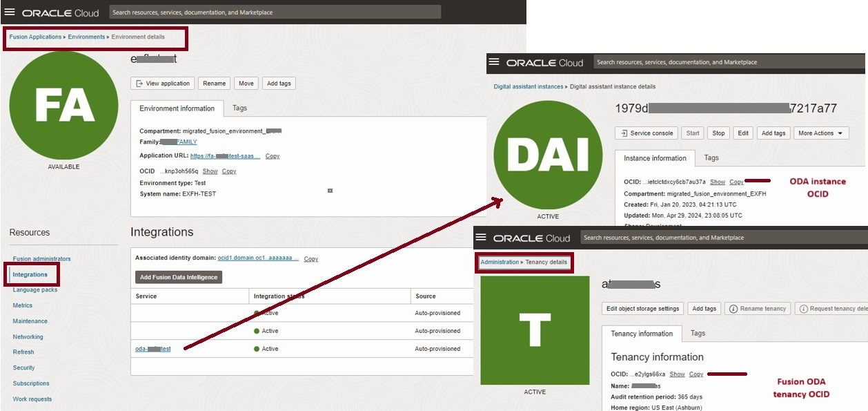
Task: Open Tags tab in Tenancy details
Action: pos(698,333)
